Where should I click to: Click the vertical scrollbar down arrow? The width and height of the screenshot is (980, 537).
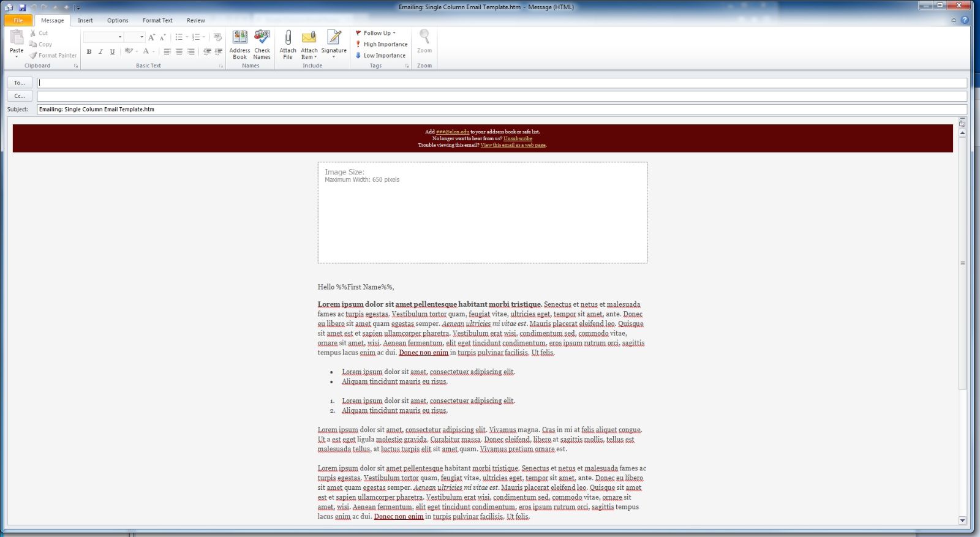(962, 520)
